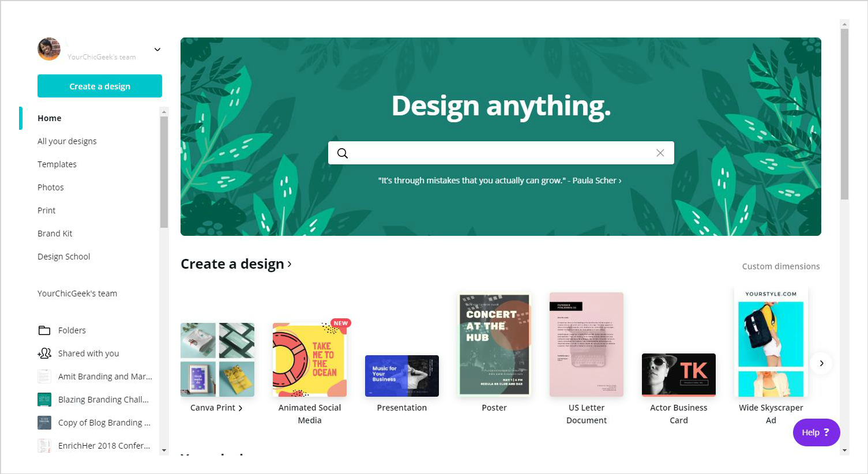Image resolution: width=868 pixels, height=474 pixels.
Task: Open EnrichHer 2018 Conference design icon
Action: [x=44, y=446]
